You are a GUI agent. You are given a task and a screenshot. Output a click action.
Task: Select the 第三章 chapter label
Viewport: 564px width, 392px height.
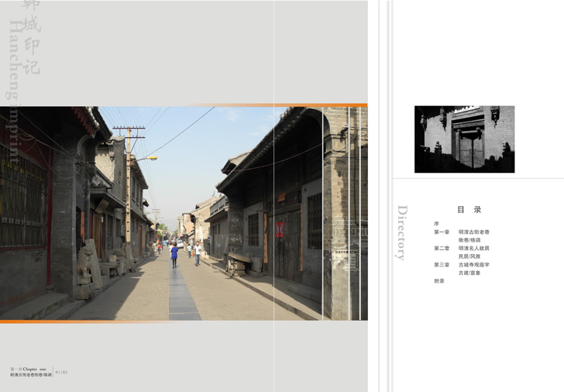click(x=442, y=265)
